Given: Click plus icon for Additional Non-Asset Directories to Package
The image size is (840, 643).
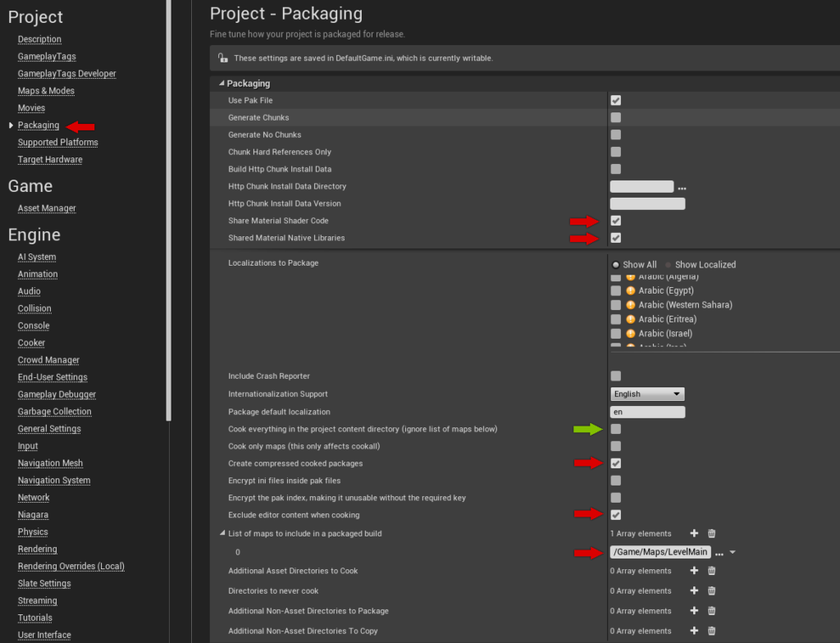Looking at the screenshot, I should click(x=695, y=611).
